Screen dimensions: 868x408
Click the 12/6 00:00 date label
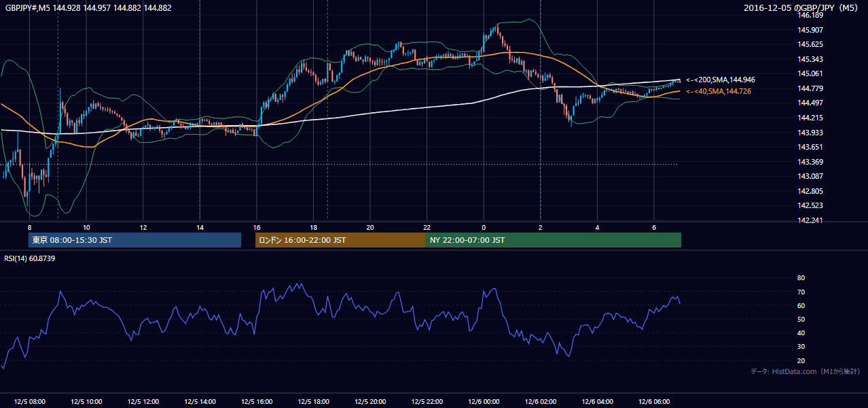(x=484, y=402)
